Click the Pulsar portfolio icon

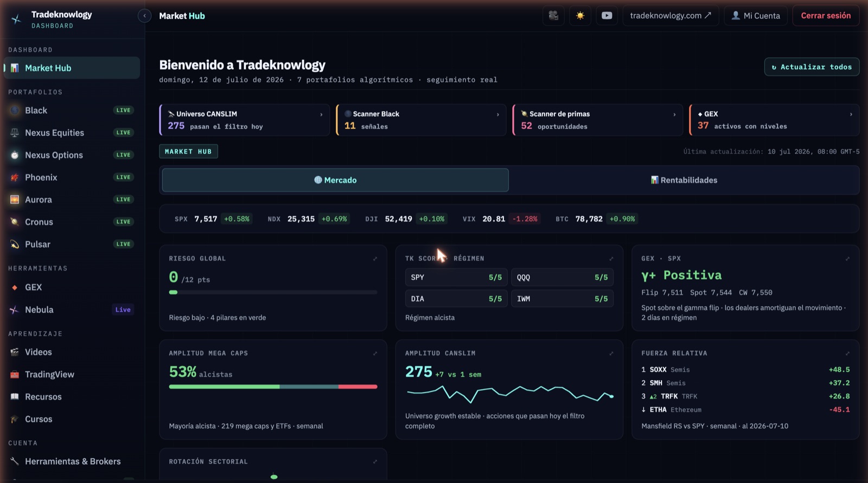(15, 244)
